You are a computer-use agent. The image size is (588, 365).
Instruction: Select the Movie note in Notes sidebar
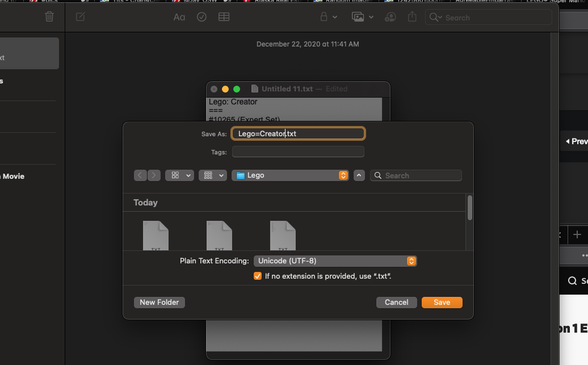coord(14,177)
